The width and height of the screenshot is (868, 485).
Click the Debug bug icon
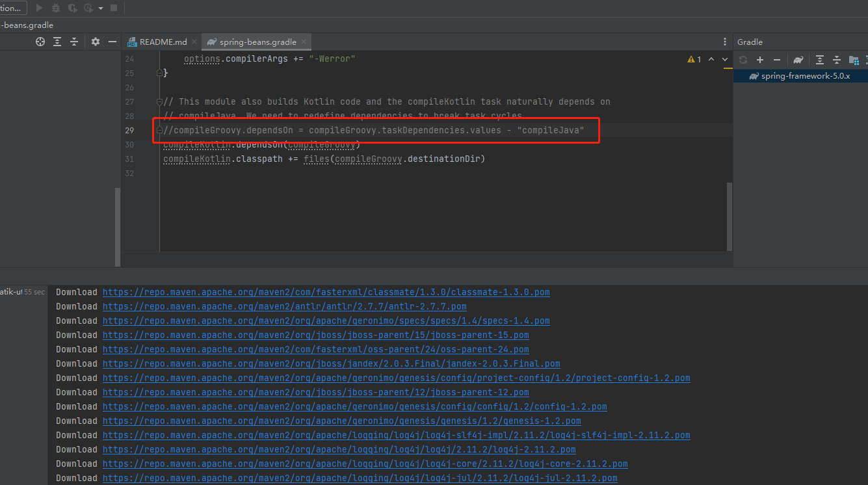tap(56, 8)
